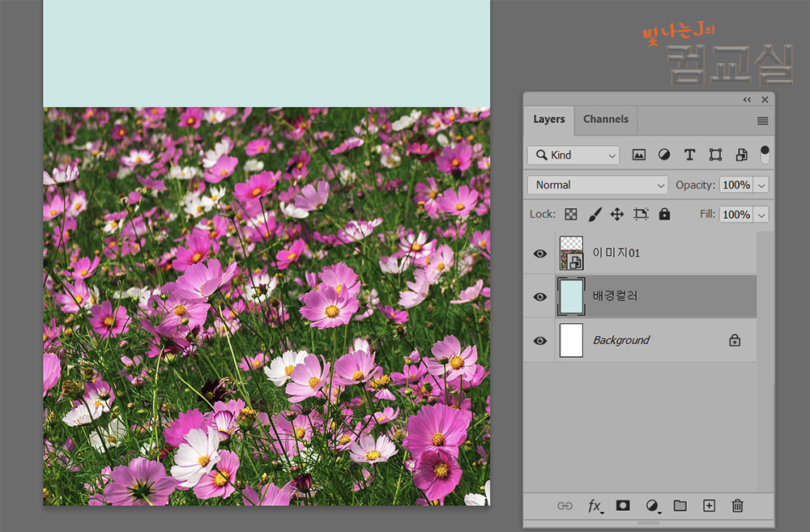The image size is (810, 532).
Task: Click the flower photo on canvas
Action: pyautogui.click(x=266, y=306)
